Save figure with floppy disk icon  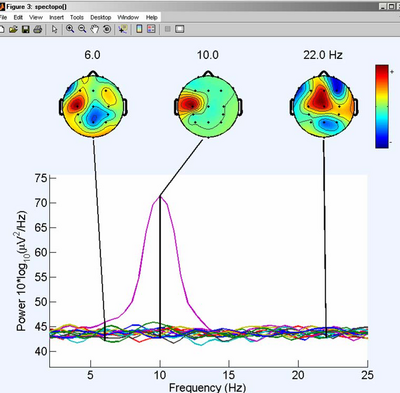[x=25, y=29]
